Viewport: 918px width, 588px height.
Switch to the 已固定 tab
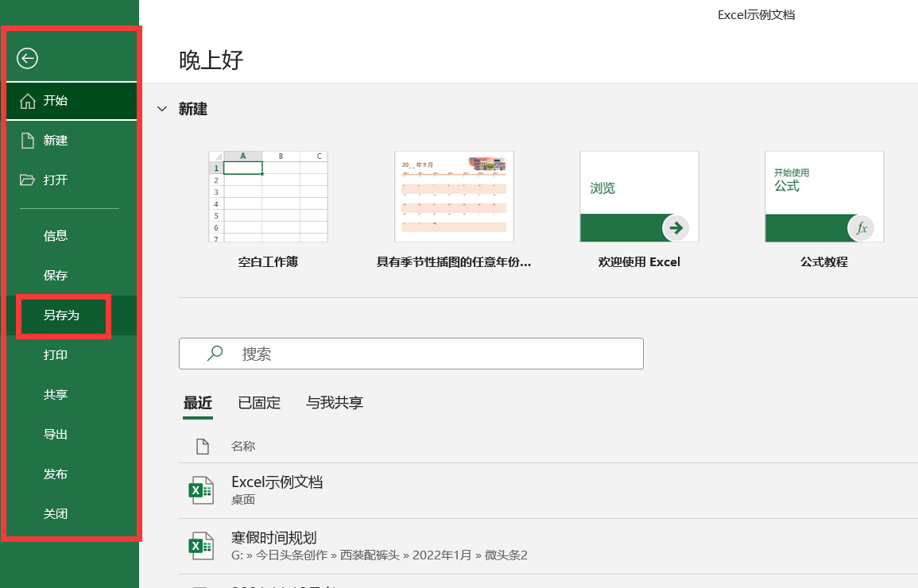click(x=259, y=403)
